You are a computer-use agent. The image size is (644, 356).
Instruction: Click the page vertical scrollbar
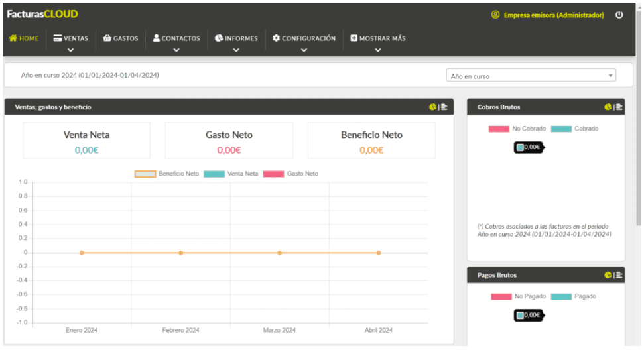639,119
